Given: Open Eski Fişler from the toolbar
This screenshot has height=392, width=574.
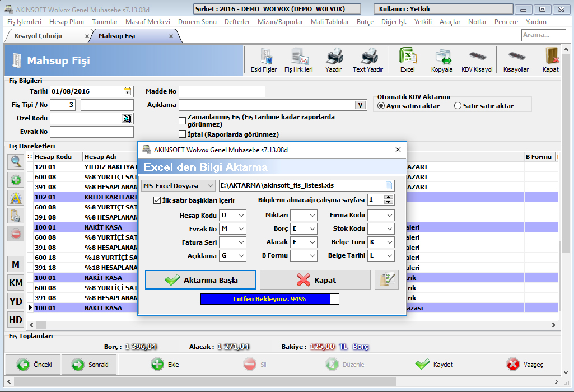Looking at the screenshot, I should 264,60.
